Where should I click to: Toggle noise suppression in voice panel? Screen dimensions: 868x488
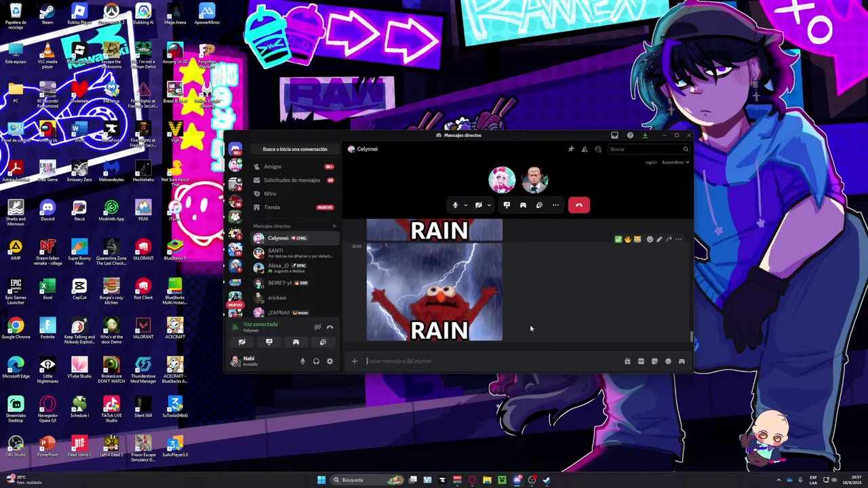point(317,327)
